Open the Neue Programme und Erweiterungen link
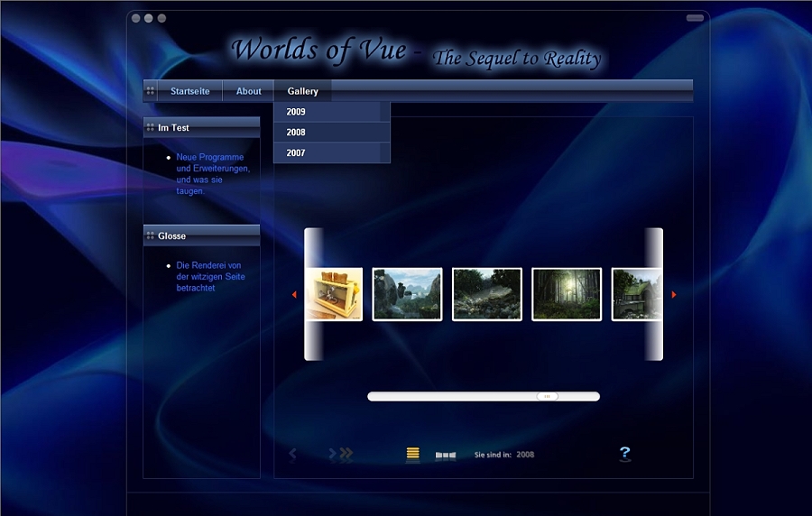812x516 pixels. point(213,174)
